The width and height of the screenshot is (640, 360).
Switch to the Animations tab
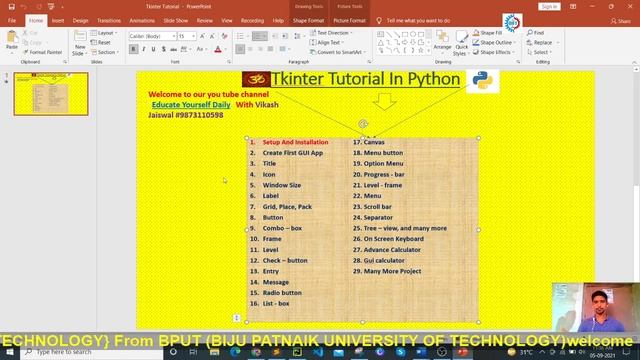[x=142, y=20]
